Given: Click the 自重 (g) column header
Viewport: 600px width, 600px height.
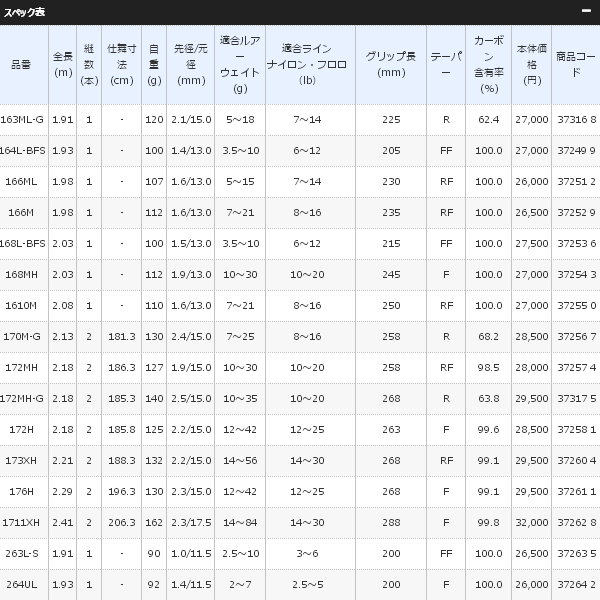Looking at the screenshot, I should click(153, 65).
